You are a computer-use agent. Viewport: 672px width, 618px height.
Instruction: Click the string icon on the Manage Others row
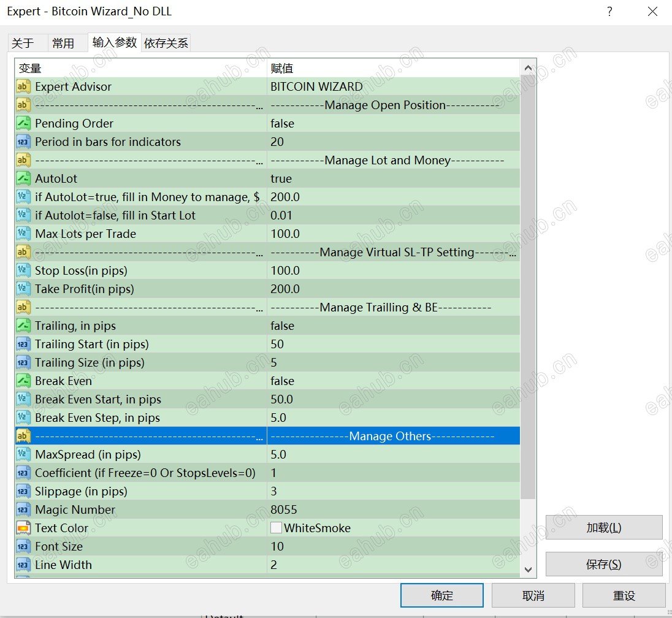pos(23,437)
